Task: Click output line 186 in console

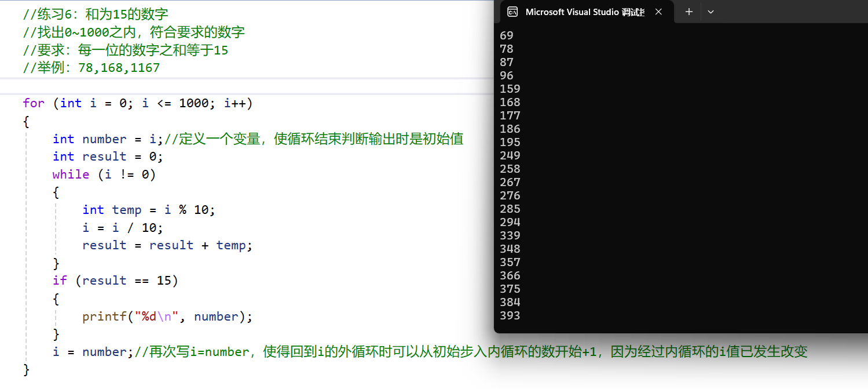Action: pyautogui.click(x=510, y=129)
